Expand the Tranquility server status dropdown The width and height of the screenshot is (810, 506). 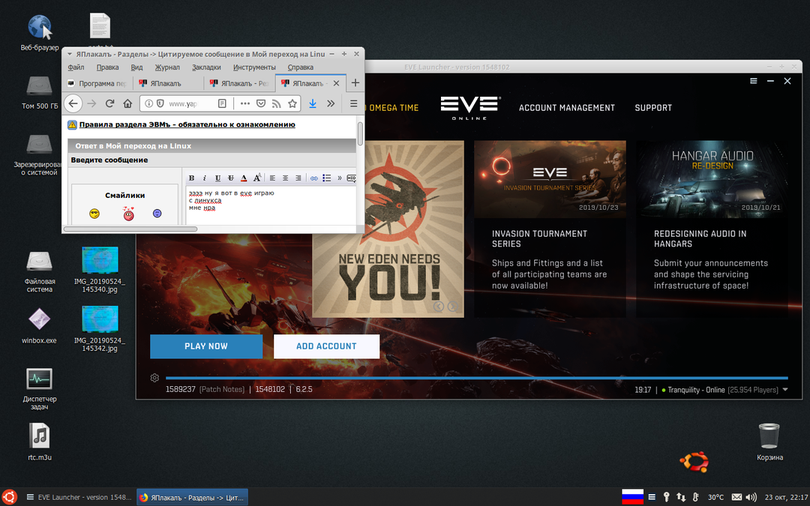(785, 390)
